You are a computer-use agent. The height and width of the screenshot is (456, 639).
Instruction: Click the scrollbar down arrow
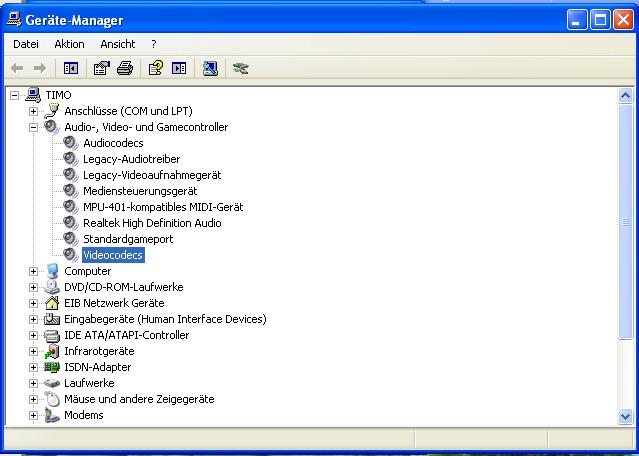click(625, 417)
